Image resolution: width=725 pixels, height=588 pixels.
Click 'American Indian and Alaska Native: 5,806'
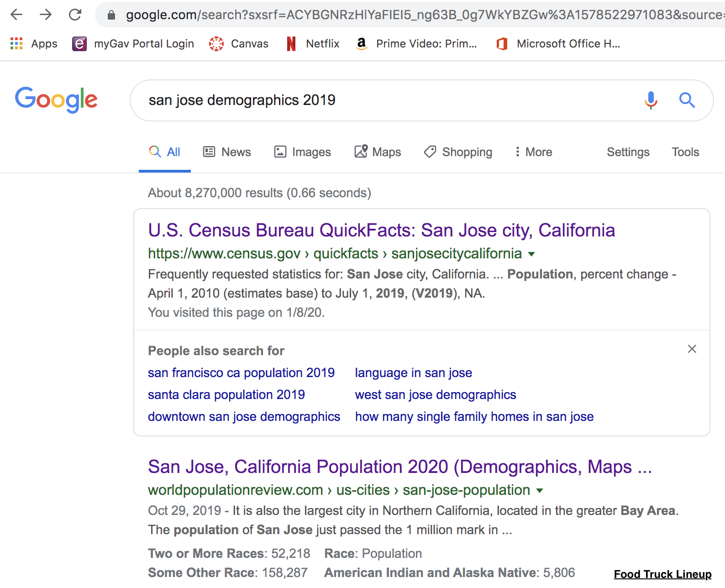pyautogui.click(x=450, y=572)
